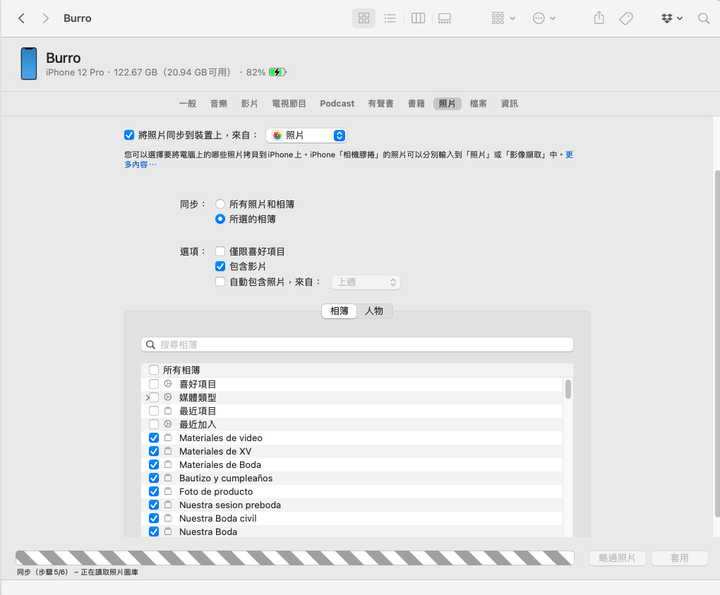Viewport: 720px width, 595px height.
Task: Open the 音樂 tab
Action: click(x=219, y=104)
